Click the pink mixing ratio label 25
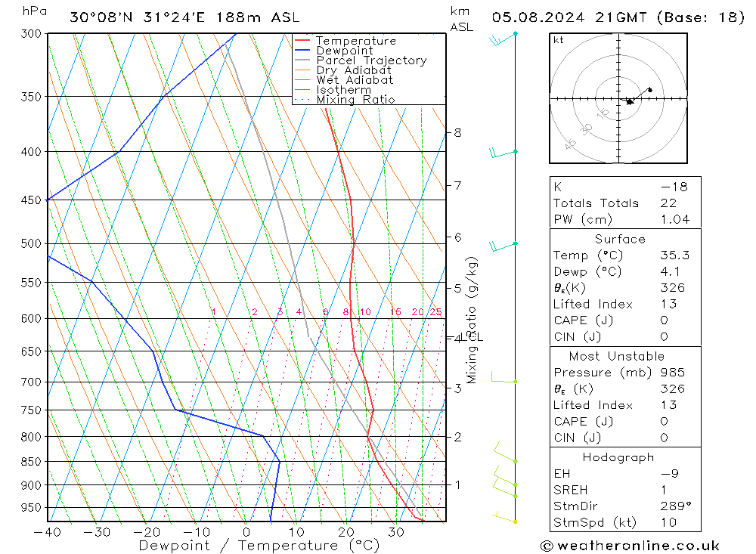The width and height of the screenshot is (756, 554). coord(436,312)
